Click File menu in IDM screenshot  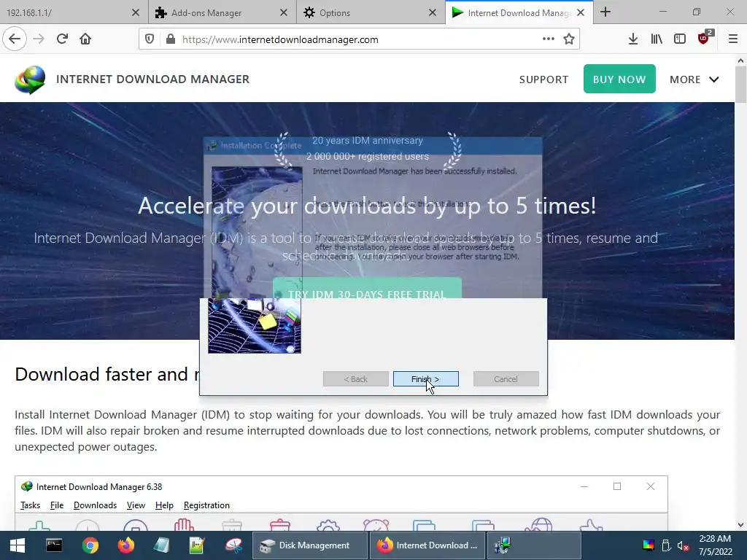tap(57, 505)
